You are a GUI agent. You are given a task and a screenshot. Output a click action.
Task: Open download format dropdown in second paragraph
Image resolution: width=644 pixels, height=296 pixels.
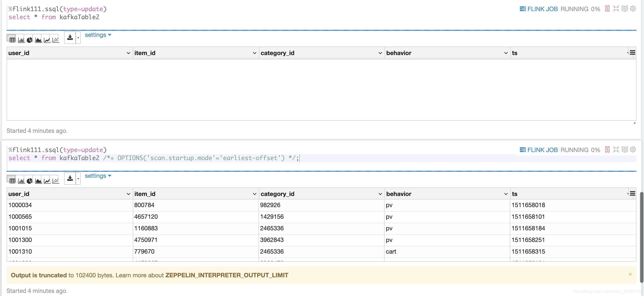coord(78,179)
